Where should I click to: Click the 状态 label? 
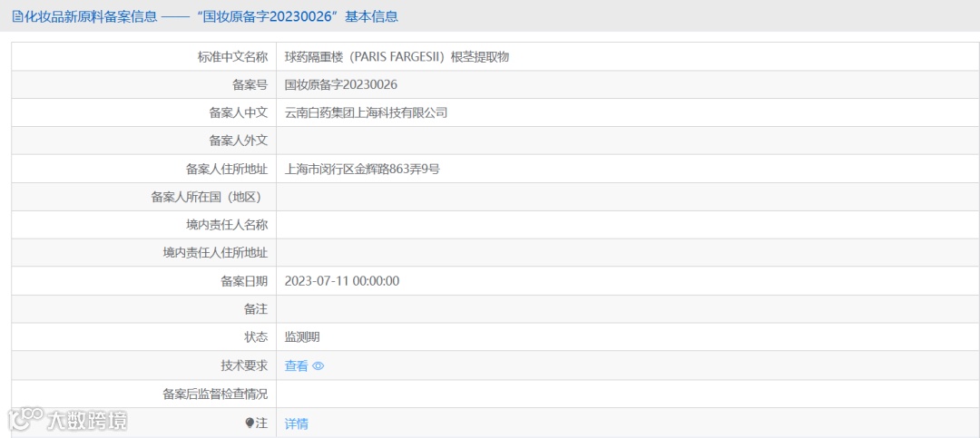point(256,337)
